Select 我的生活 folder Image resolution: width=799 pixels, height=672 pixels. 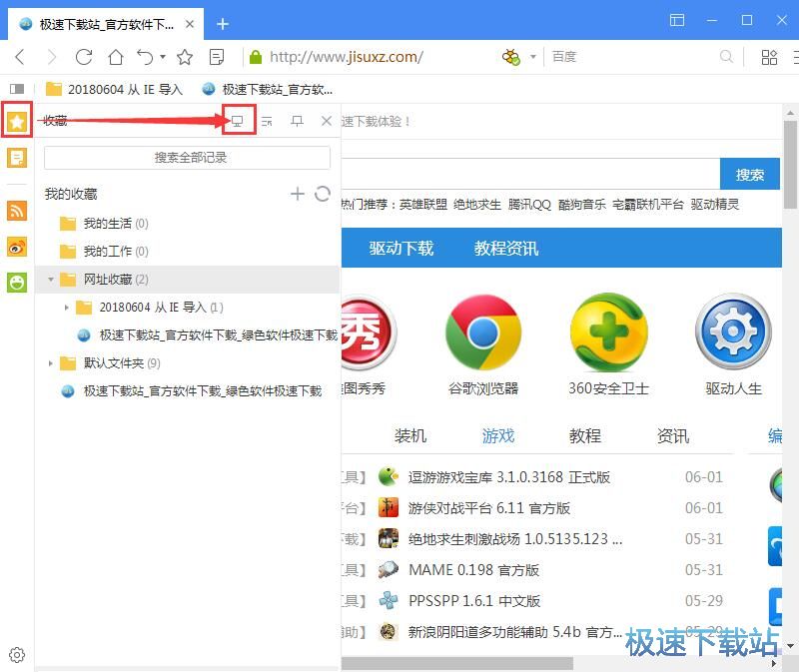tap(187, 223)
